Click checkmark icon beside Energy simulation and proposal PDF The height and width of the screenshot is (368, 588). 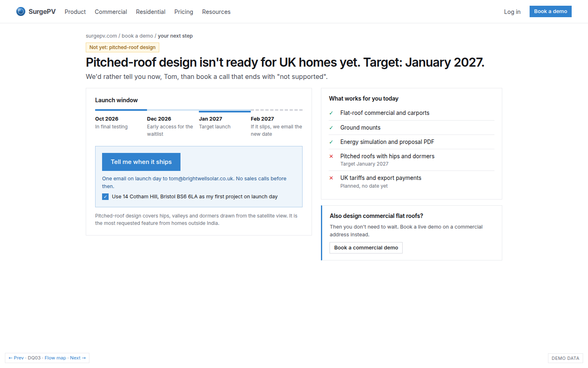pyautogui.click(x=331, y=142)
